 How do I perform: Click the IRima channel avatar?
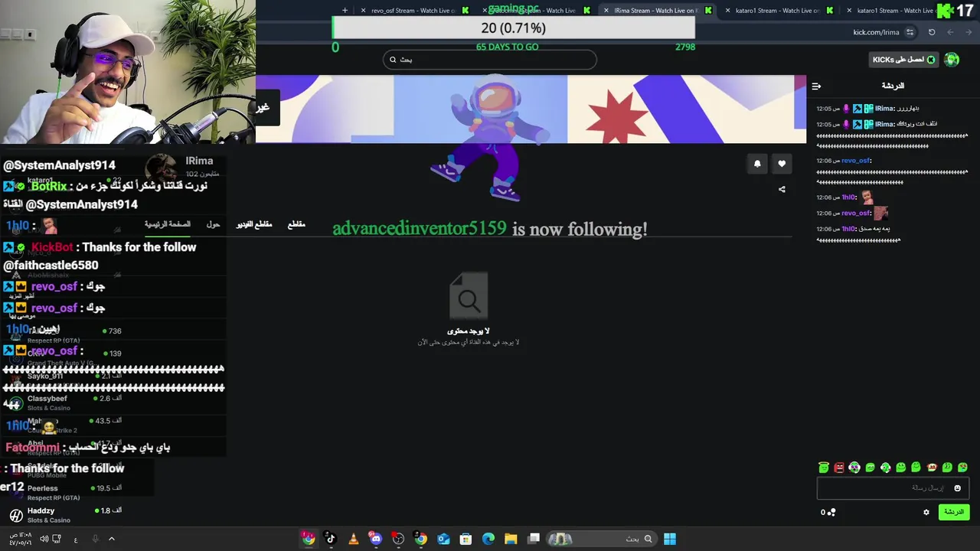coord(161,167)
